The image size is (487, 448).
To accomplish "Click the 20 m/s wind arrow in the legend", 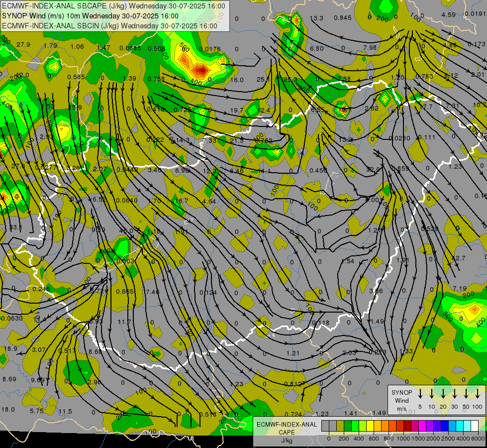I will tap(443, 393).
